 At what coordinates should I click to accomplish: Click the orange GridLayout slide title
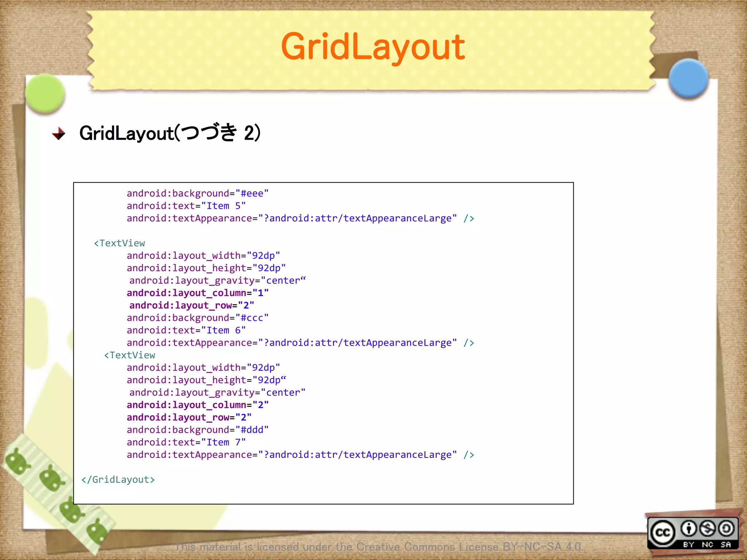[373, 47]
